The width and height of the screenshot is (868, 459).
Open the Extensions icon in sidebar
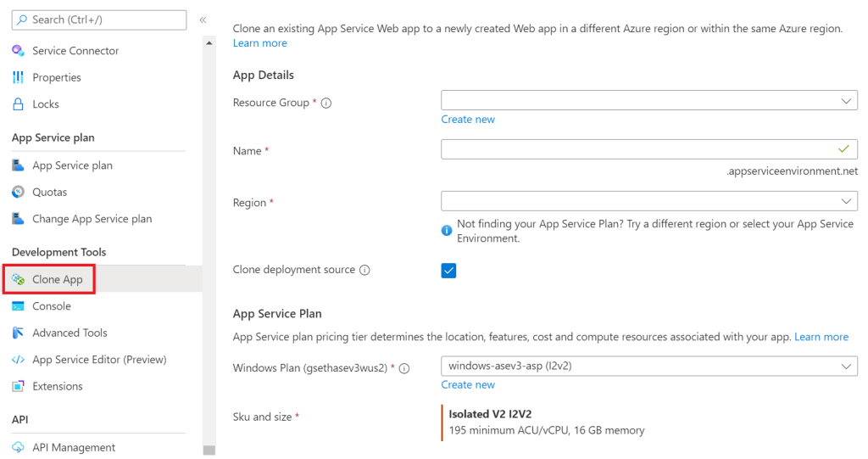click(18, 387)
